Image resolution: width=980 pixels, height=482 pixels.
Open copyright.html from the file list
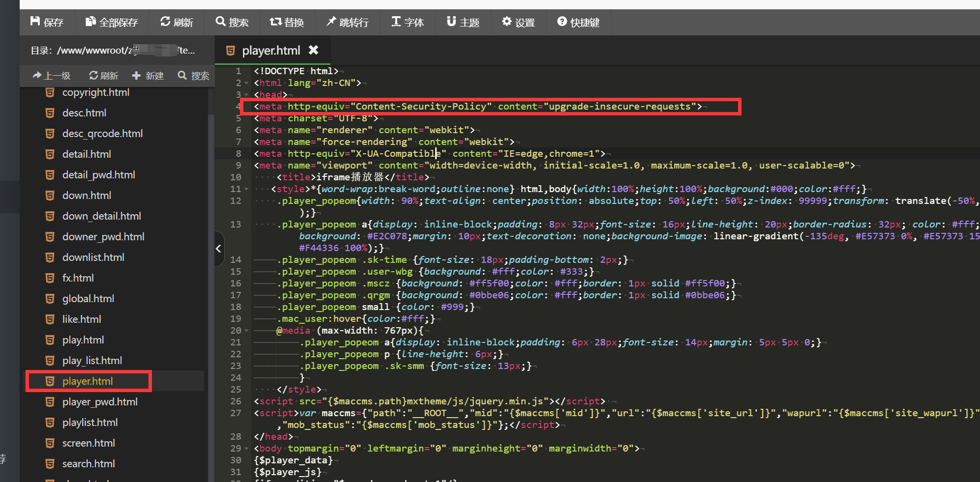95,92
